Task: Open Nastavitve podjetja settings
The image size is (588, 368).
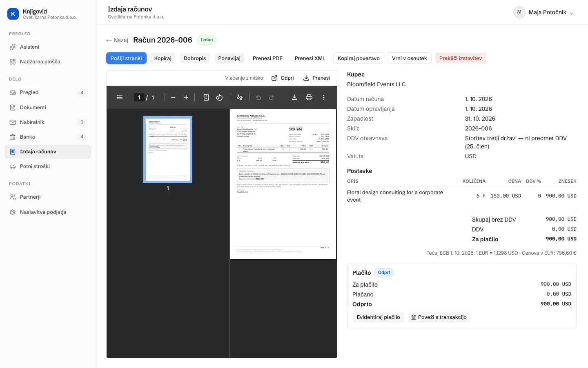Action: click(48, 212)
